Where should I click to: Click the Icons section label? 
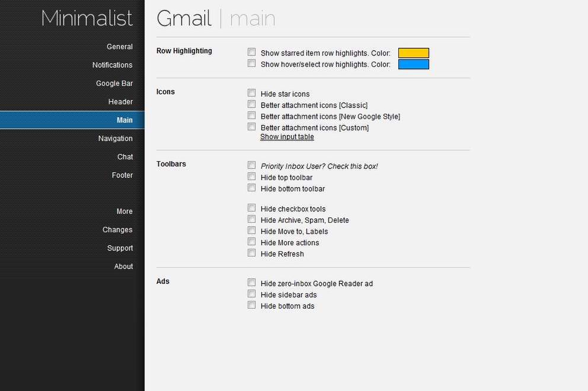tap(165, 91)
